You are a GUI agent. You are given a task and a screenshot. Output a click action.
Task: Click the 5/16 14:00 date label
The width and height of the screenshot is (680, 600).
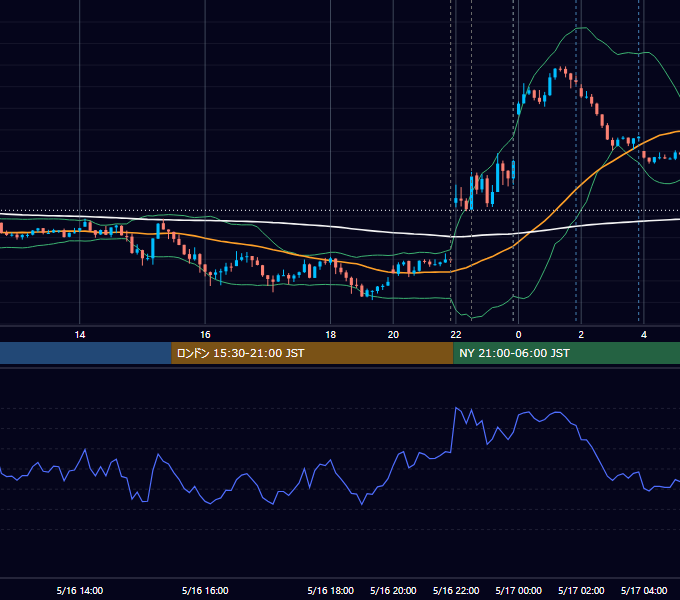click(x=80, y=590)
